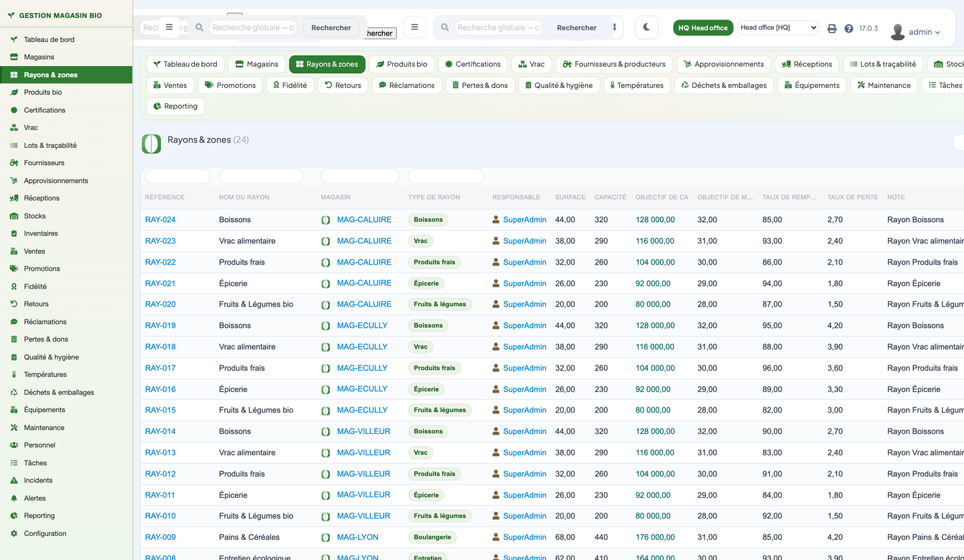Sort by the OBJECTIF DE CA column header
The width and height of the screenshot is (964, 560).
point(662,197)
